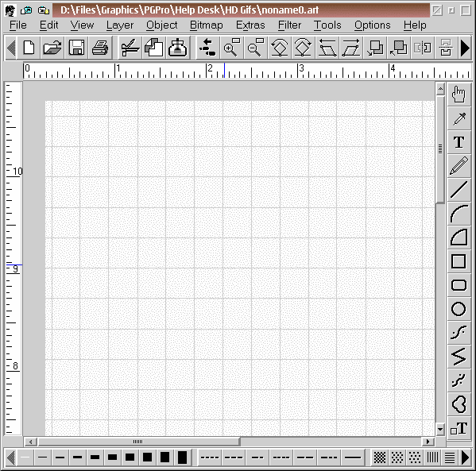Open the Filter menu
476x471 pixels.
[289, 25]
